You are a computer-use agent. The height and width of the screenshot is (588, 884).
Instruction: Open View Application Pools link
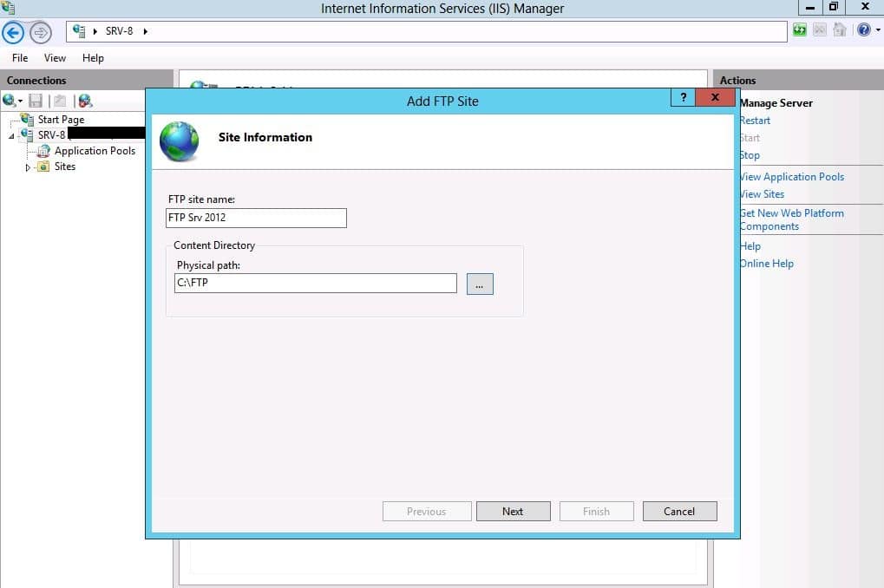[x=792, y=177]
